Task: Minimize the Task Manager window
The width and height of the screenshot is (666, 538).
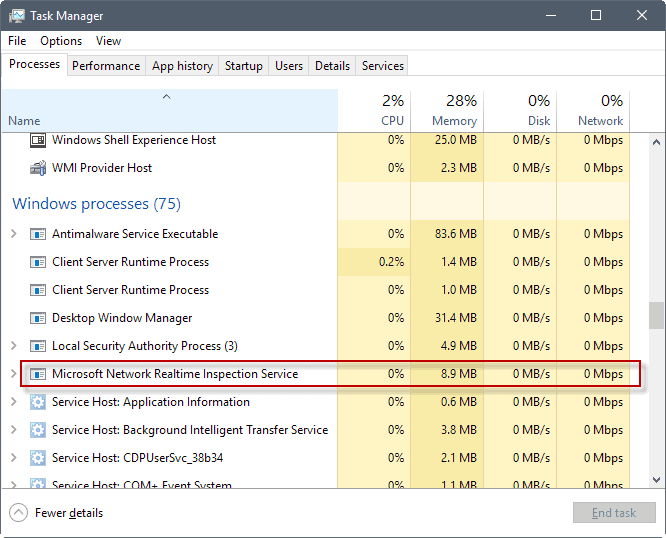Action: pos(551,16)
